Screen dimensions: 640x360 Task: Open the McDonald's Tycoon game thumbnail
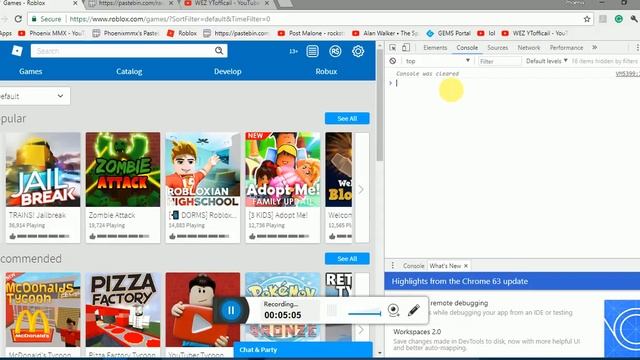(x=43, y=310)
